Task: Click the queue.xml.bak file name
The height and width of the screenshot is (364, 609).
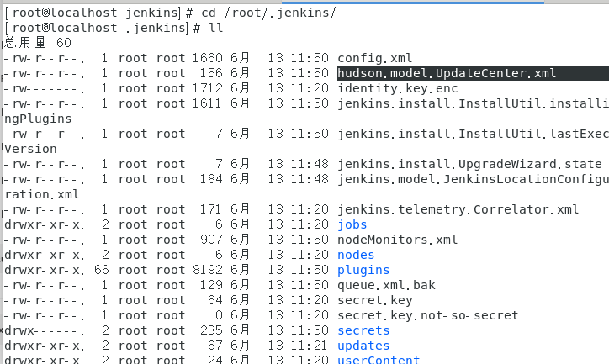Action: pos(386,285)
